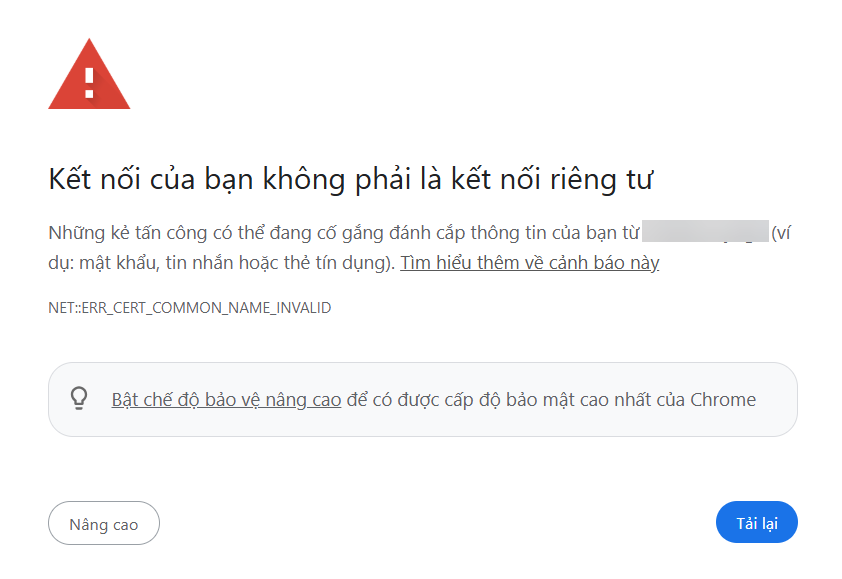
Task: Click the white page background area
Action: point(420,470)
